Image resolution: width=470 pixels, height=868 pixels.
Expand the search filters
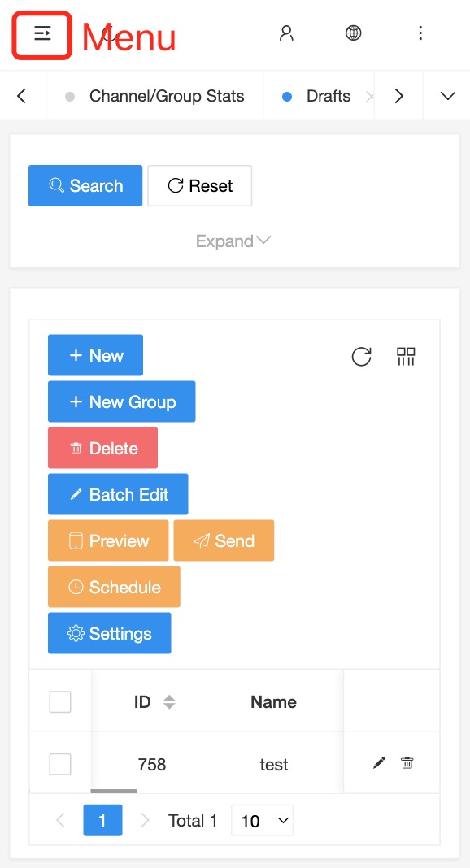click(233, 241)
